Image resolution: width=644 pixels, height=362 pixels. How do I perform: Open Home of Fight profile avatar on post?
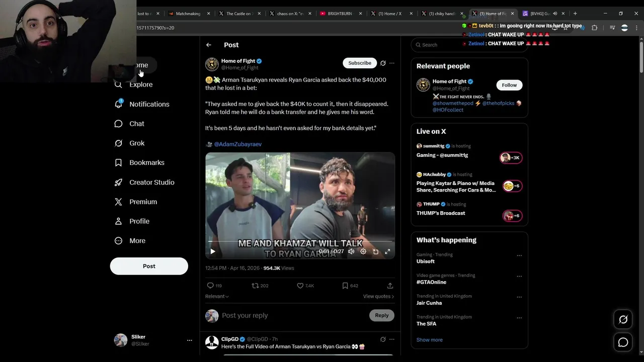[212, 64]
